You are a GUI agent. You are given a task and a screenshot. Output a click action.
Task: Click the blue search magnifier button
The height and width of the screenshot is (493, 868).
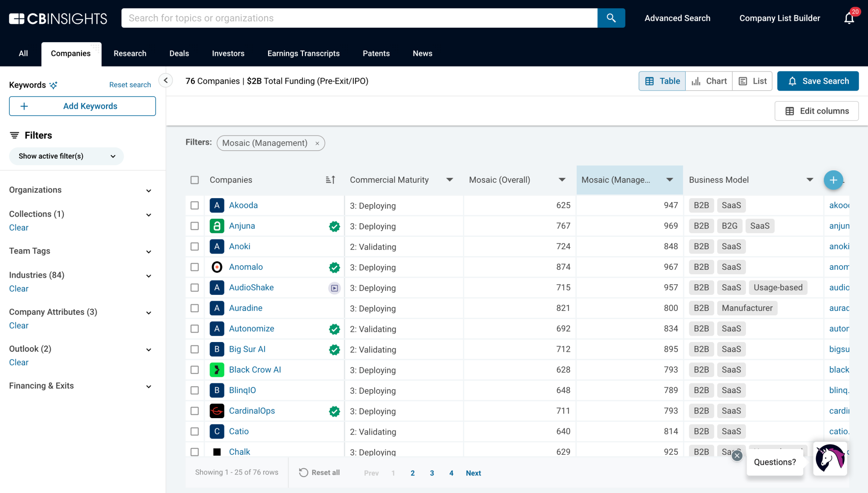click(x=611, y=18)
